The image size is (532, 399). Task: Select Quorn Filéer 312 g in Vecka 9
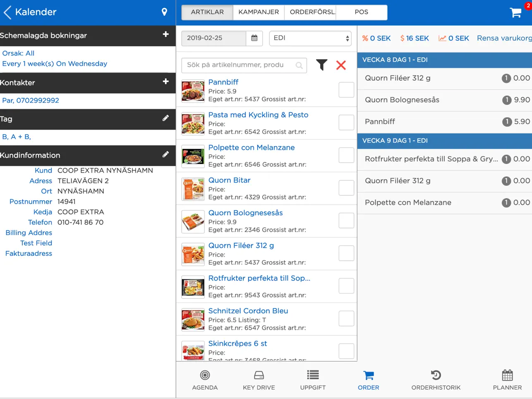(x=445, y=181)
